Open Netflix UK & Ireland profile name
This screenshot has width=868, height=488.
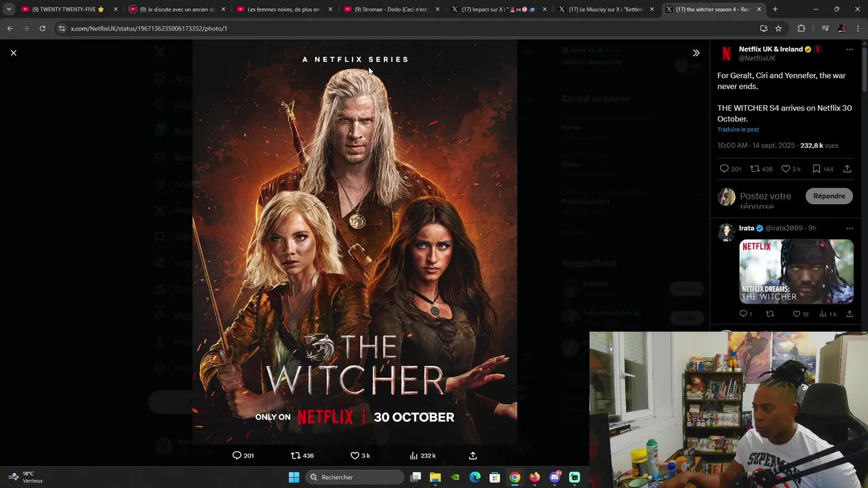(x=771, y=49)
